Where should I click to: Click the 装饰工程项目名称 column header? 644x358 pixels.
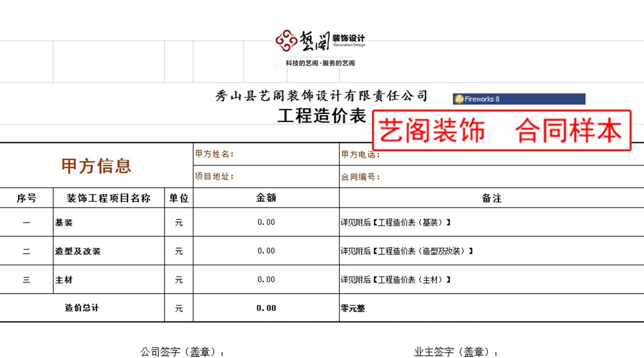[108, 198]
